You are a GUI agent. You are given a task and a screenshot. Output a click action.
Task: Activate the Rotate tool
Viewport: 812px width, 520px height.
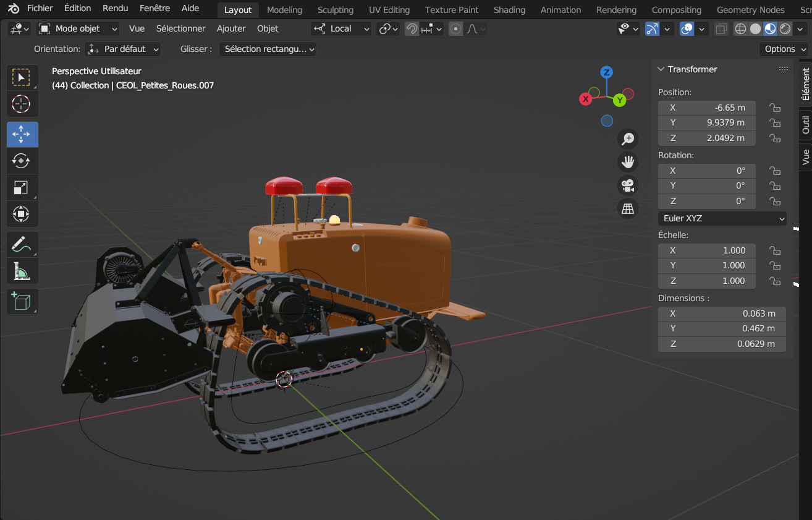22,161
